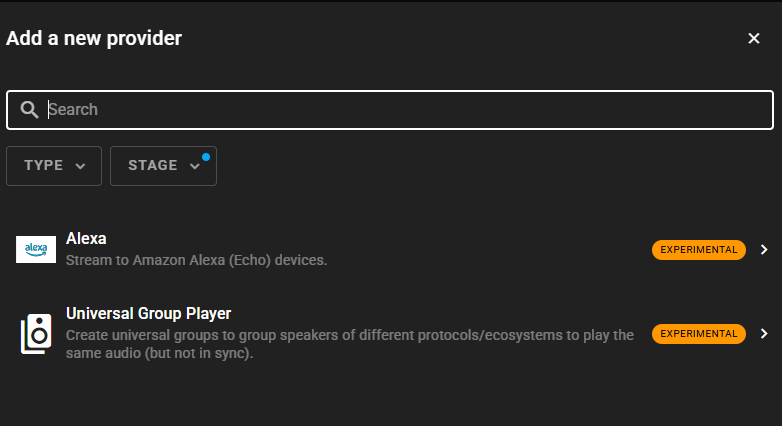Focus the Search text field
This screenshot has width=782, height=426.
[x=400, y=110]
